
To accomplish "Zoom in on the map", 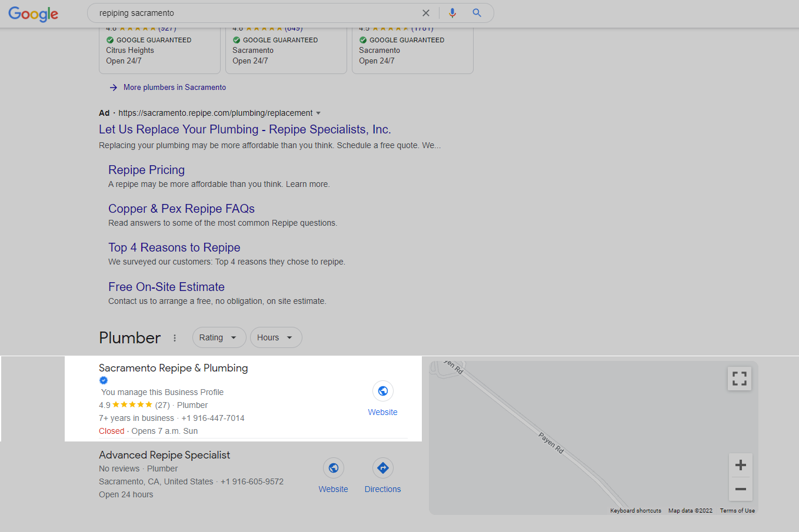I will pos(741,465).
